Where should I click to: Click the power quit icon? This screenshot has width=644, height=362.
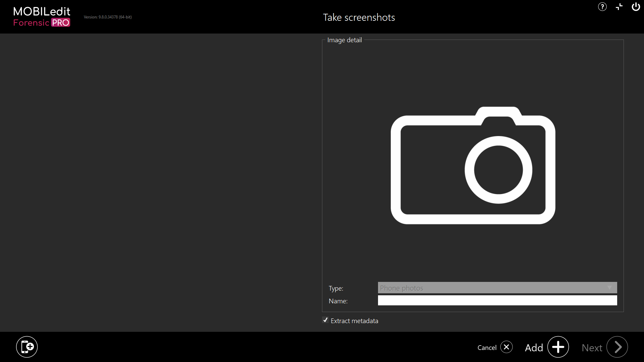point(636,7)
